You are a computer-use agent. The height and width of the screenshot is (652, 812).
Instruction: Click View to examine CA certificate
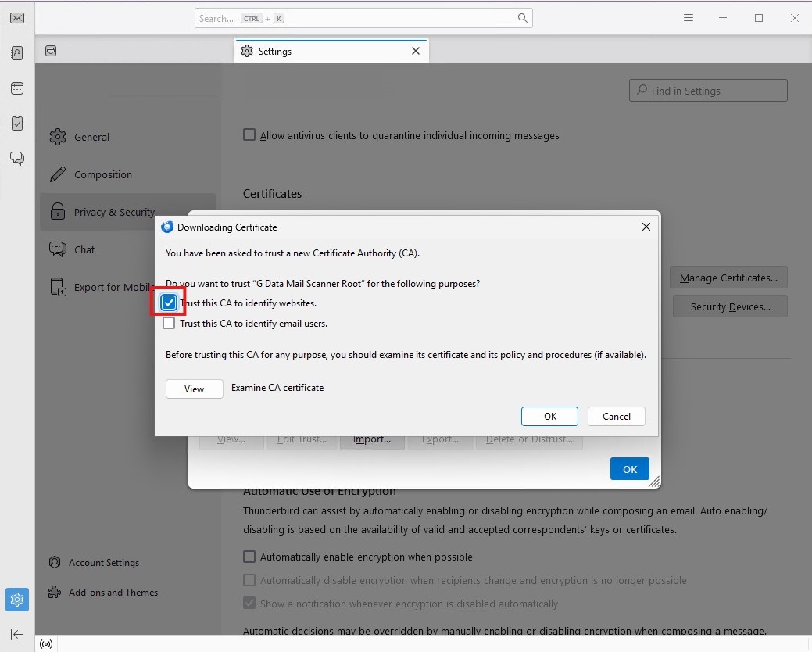pos(194,389)
